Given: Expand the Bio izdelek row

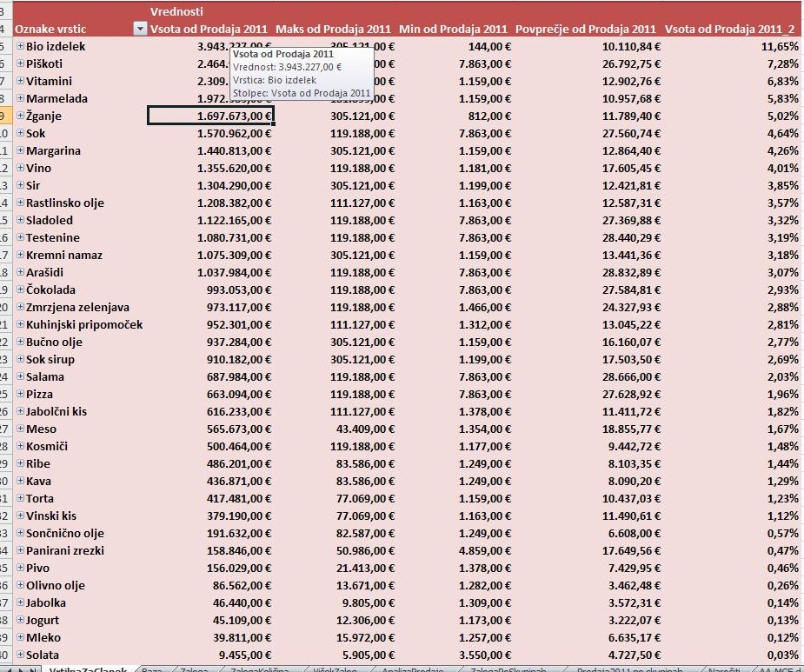Looking at the screenshot, I should [x=20, y=46].
